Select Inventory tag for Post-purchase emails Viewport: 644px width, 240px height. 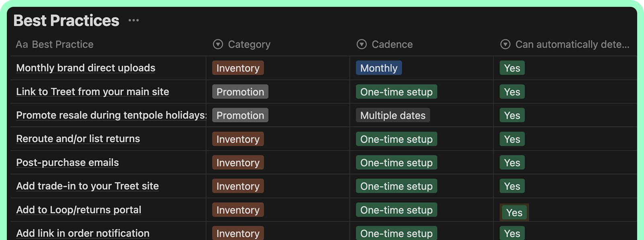point(238,163)
